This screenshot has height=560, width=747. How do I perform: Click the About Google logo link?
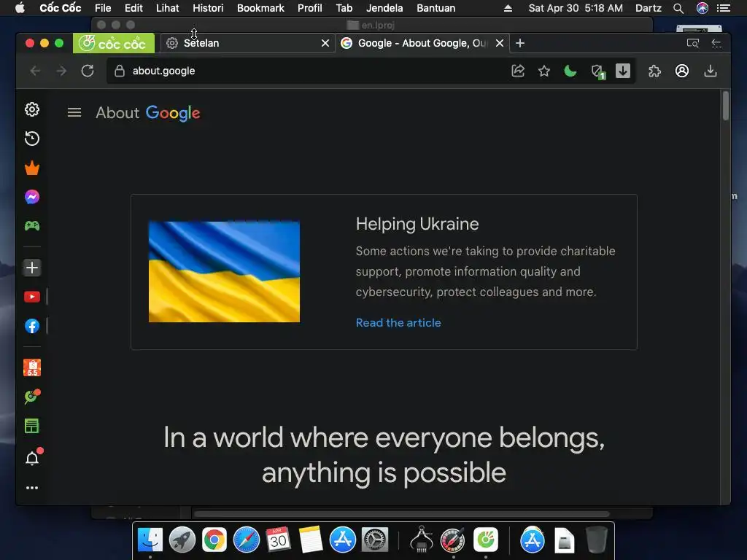point(148,113)
